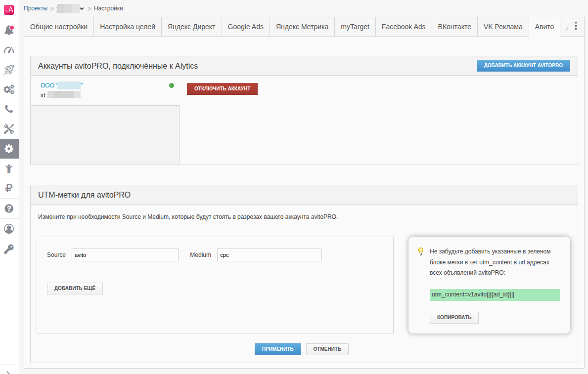The image size is (588, 374).
Task: Click the Аккаунты avitoPRO section heading
Action: pos(118,66)
